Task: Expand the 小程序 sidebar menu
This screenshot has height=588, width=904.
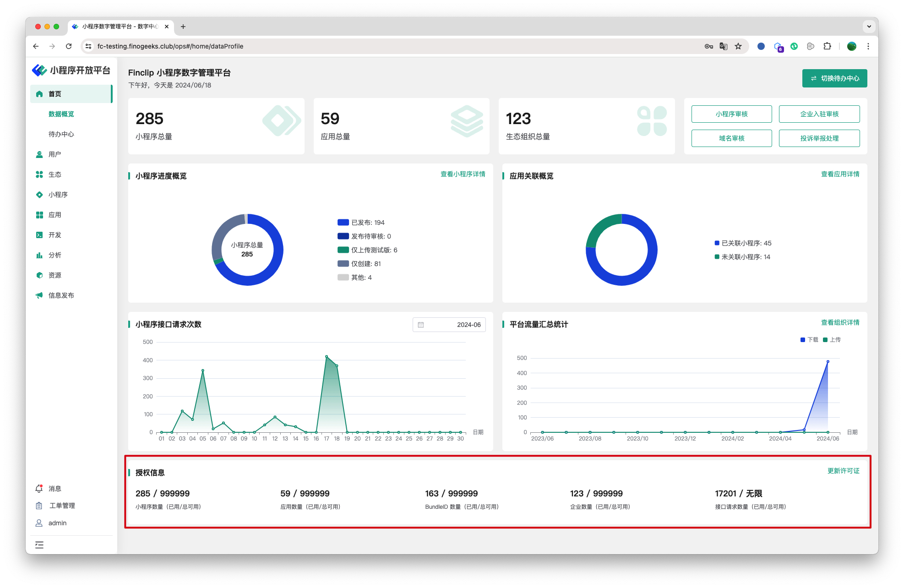Action: [58, 195]
